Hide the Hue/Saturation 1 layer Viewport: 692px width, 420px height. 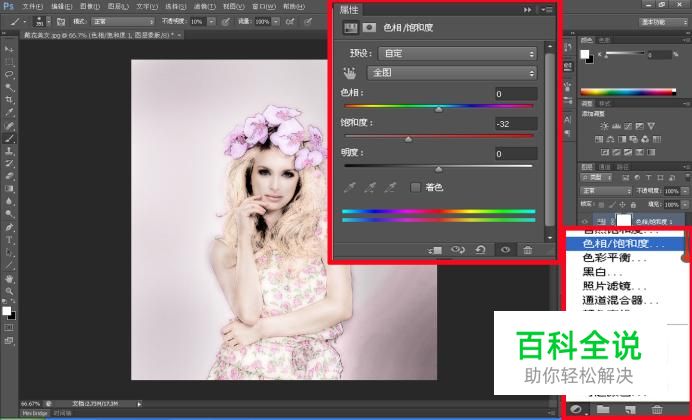[x=585, y=221]
